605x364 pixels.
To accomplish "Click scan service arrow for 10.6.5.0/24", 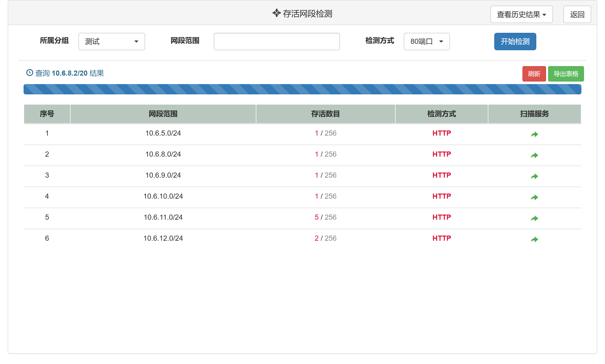I will (x=534, y=134).
